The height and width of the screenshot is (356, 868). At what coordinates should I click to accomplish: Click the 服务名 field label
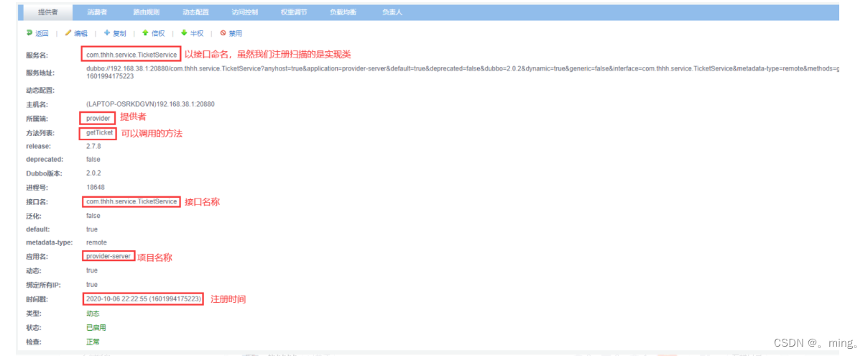36,55
